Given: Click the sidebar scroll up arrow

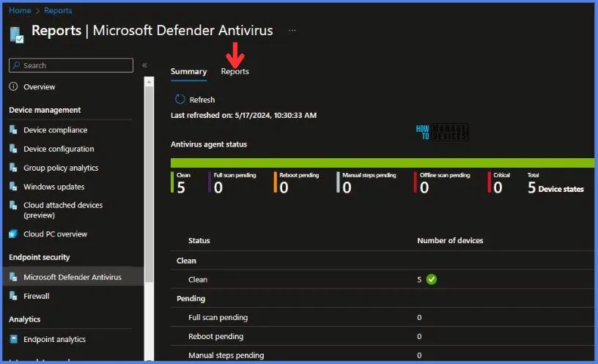Looking at the screenshot, I should point(149,81).
